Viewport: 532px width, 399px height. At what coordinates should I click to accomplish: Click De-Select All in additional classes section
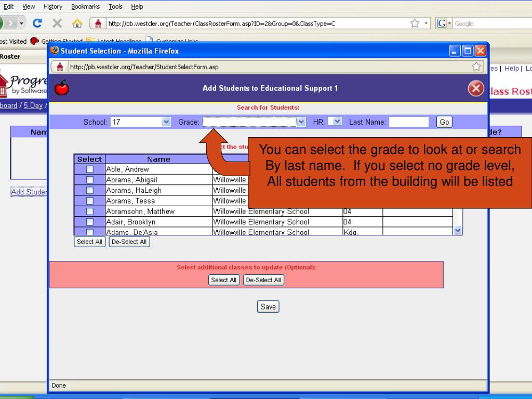263,280
